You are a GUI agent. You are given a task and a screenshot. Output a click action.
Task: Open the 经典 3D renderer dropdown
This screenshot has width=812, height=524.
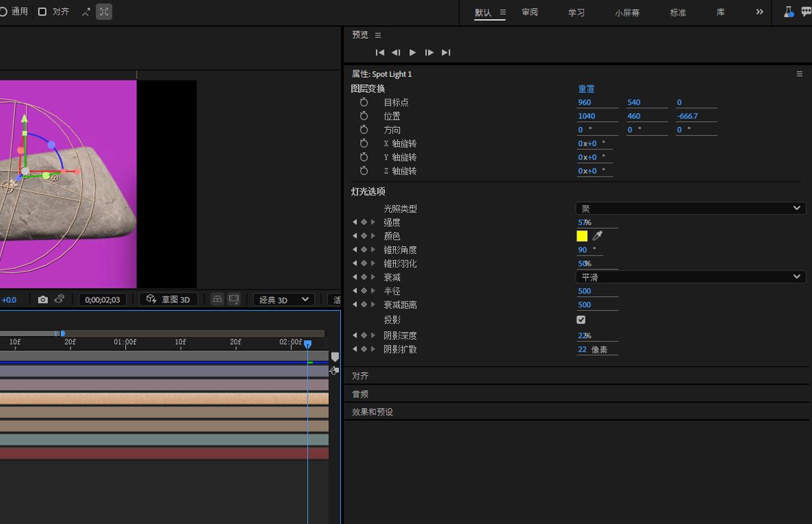tap(284, 300)
